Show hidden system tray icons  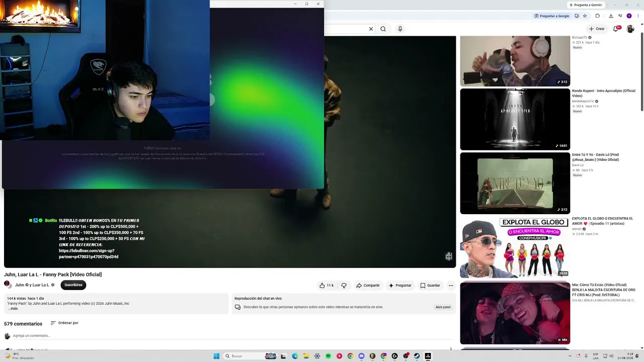tap(569, 356)
